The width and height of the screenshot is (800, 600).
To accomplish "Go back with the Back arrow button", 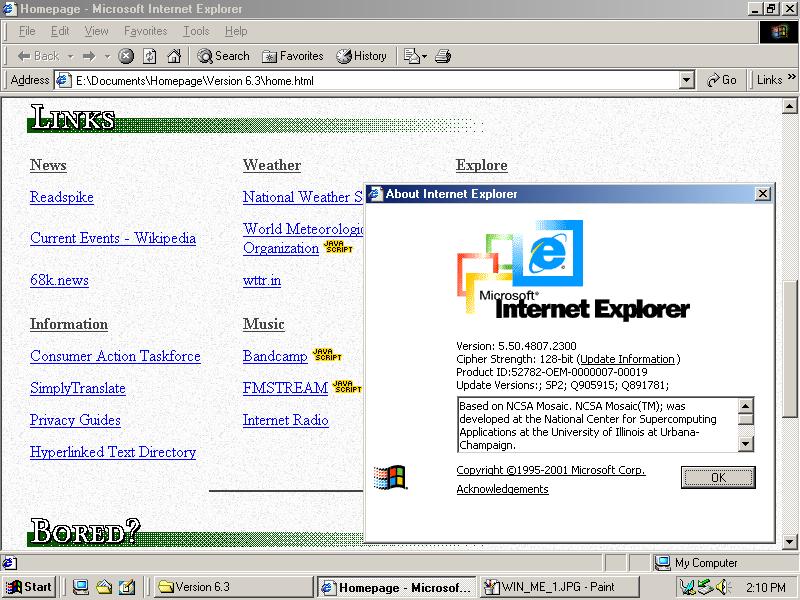I will pyautogui.click(x=38, y=56).
